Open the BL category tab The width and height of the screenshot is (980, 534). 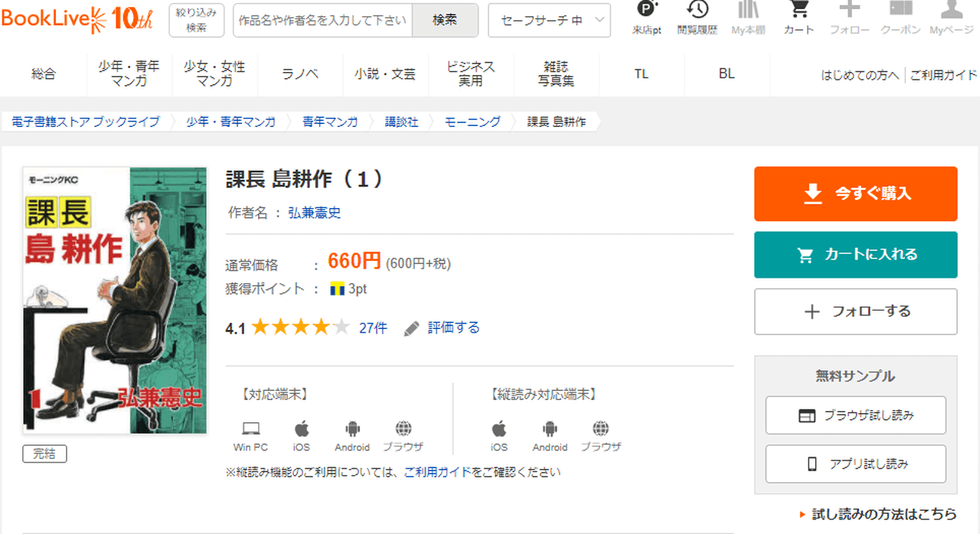pyautogui.click(x=727, y=73)
